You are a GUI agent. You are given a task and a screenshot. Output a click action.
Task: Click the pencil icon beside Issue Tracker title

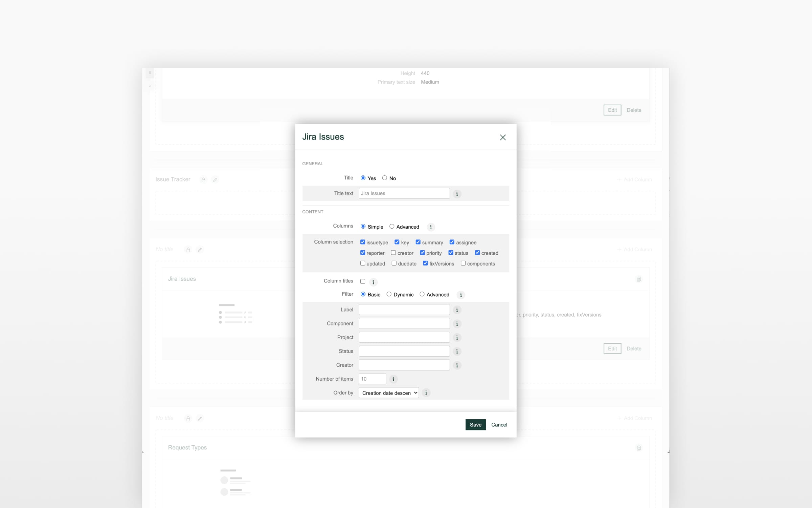click(216, 179)
